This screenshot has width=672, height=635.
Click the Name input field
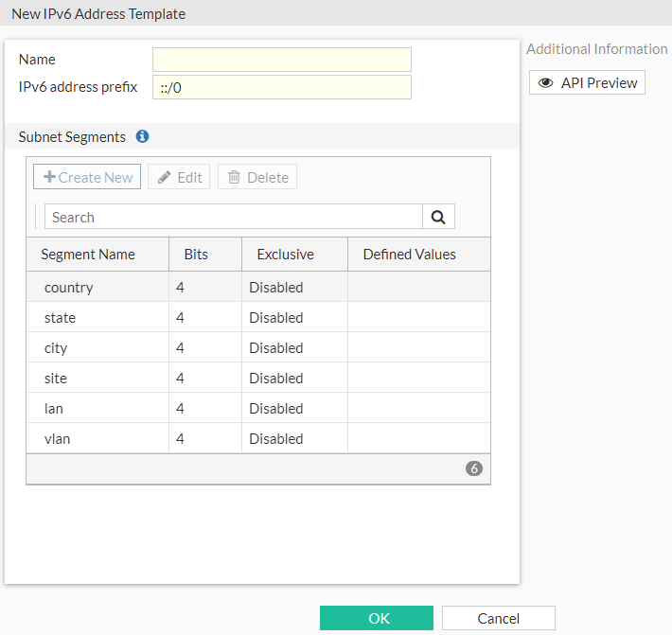281,60
